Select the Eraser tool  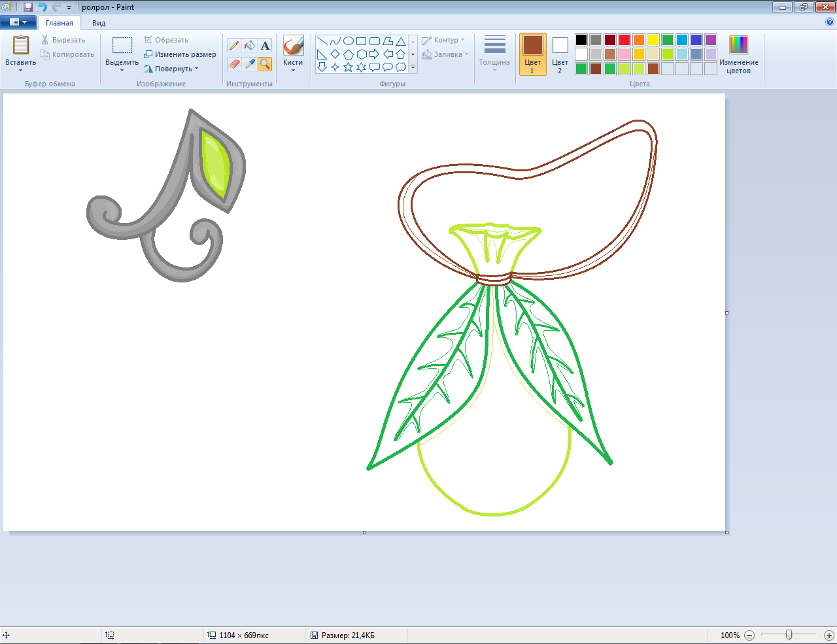click(x=234, y=63)
